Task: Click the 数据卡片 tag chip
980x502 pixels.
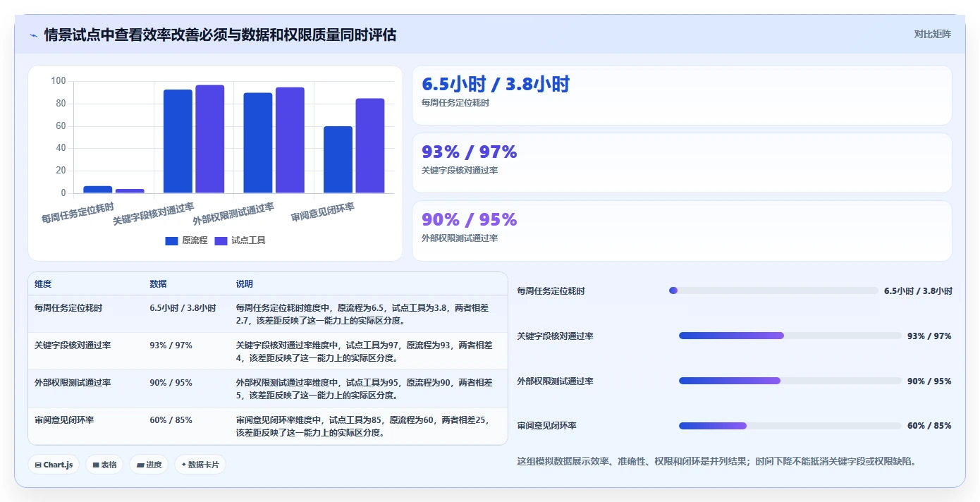Action: 200,465
